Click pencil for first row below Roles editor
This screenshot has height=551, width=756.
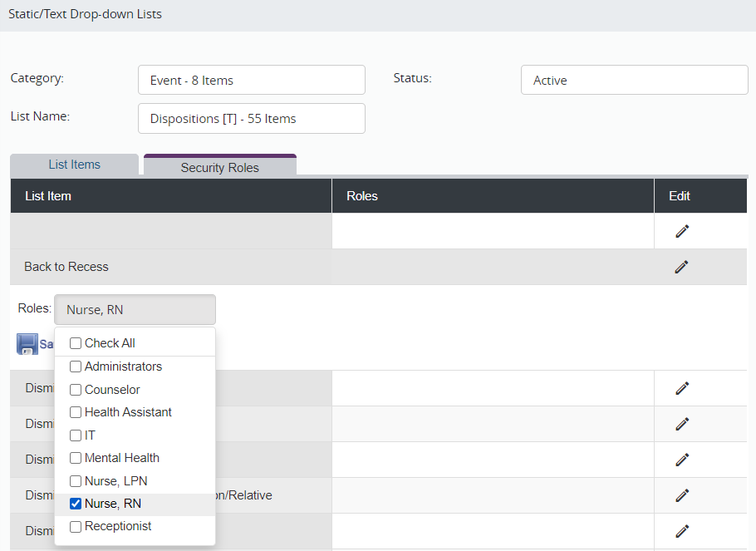tap(682, 388)
